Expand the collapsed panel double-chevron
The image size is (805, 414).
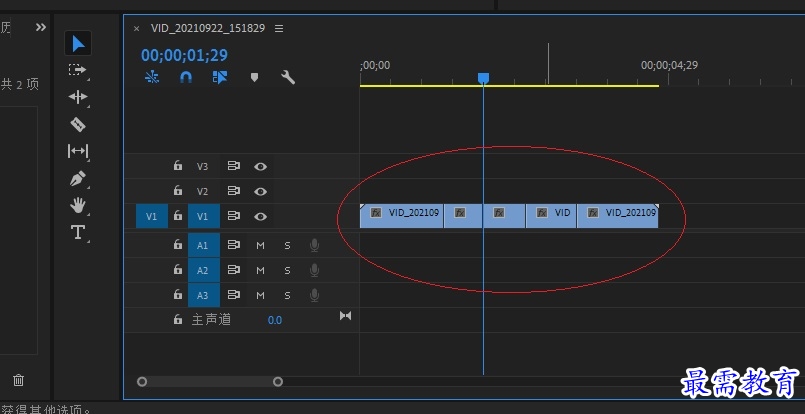pyautogui.click(x=41, y=27)
